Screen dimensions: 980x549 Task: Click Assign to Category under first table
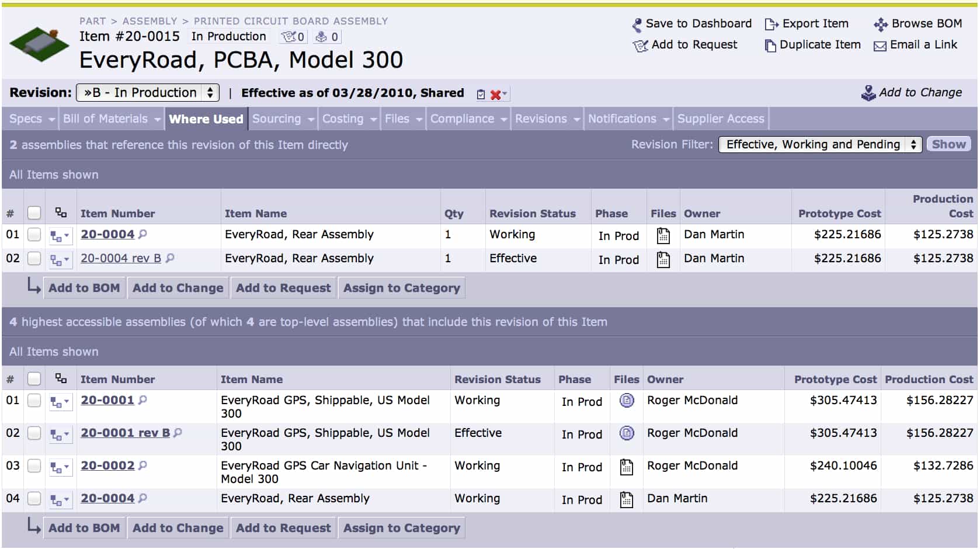[402, 288]
